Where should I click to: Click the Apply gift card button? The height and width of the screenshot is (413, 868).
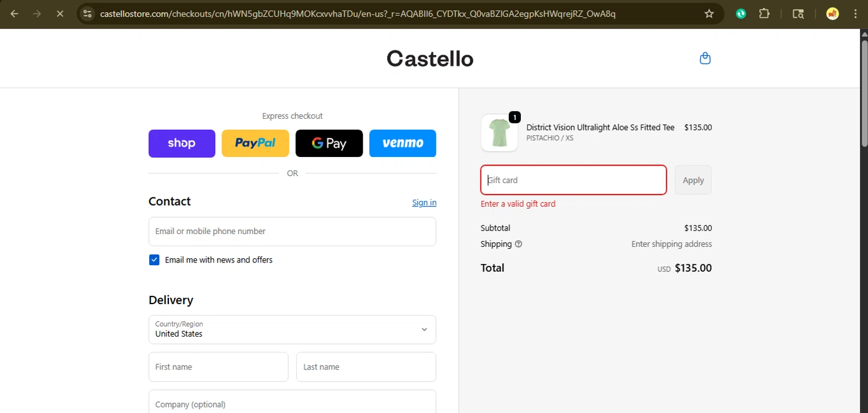(x=693, y=180)
